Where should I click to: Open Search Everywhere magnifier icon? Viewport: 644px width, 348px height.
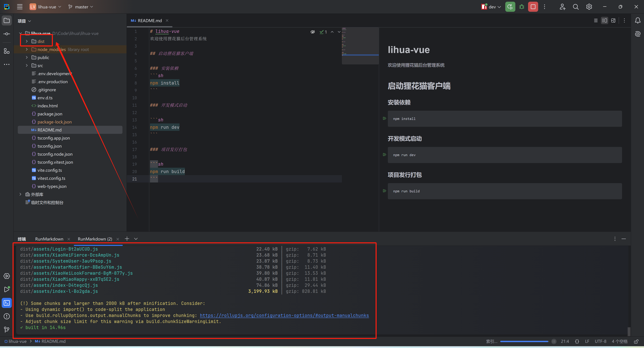pyautogui.click(x=576, y=7)
